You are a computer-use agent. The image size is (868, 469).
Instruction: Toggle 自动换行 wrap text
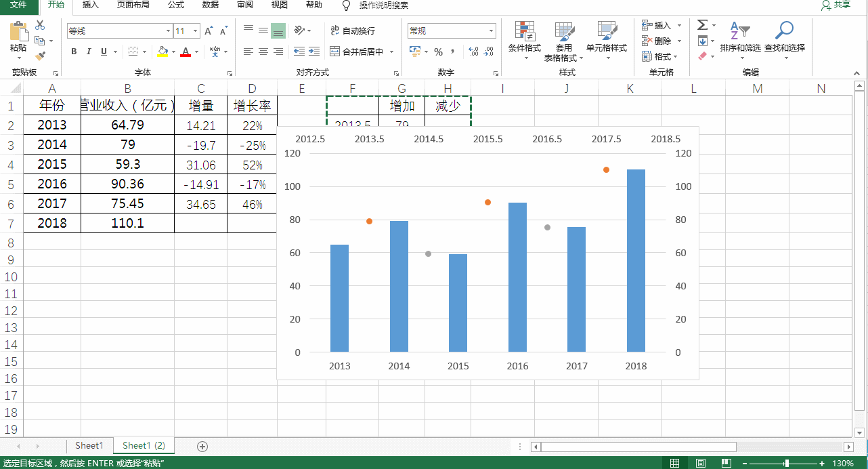[352, 30]
